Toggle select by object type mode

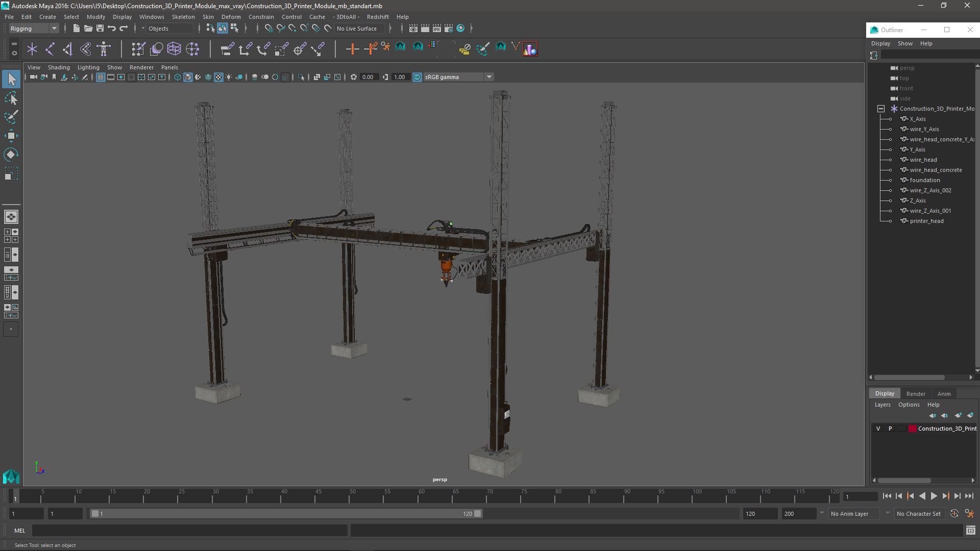223,29
